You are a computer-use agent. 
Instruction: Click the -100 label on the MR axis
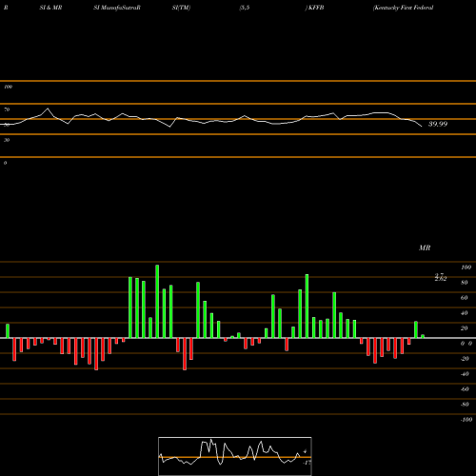466,420
